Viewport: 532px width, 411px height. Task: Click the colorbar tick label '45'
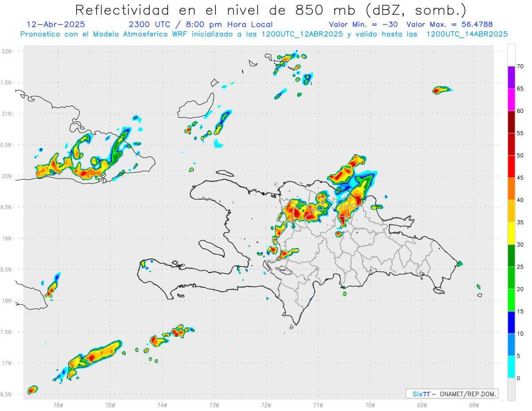520,178
